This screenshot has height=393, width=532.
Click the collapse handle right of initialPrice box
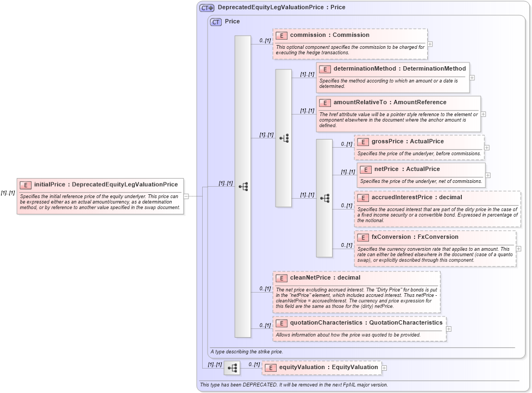click(186, 195)
